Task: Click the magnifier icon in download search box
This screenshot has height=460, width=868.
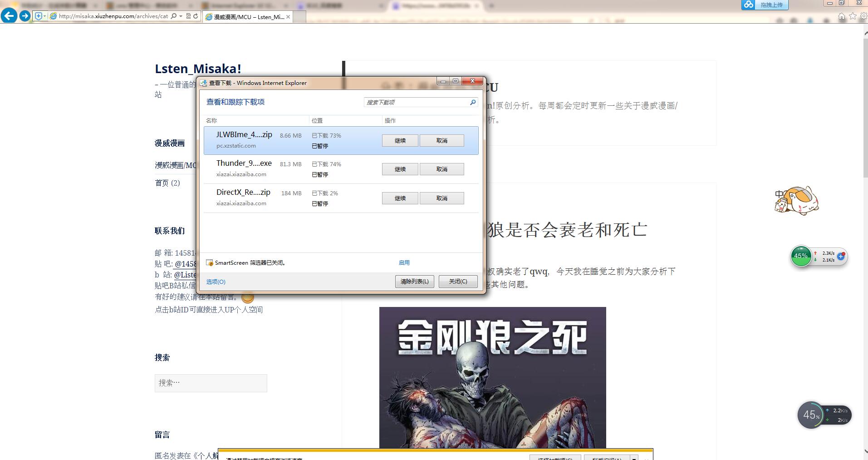Action: [x=473, y=102]
